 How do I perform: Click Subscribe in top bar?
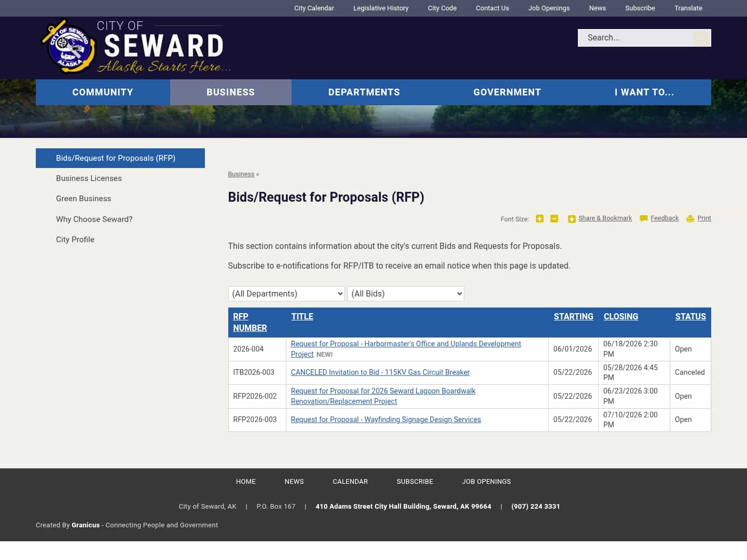(x=640, y=8)
